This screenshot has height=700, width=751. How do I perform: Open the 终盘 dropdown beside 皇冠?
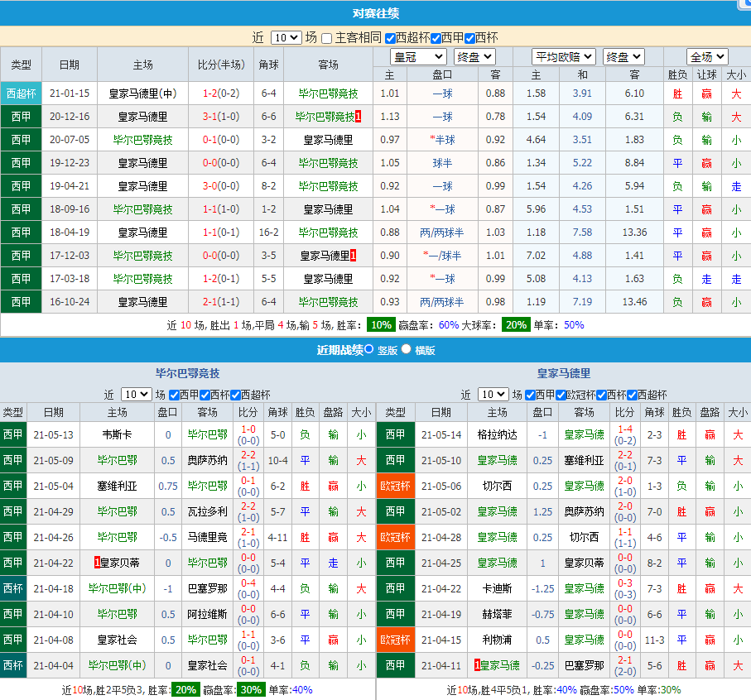[x=474, y=57]
